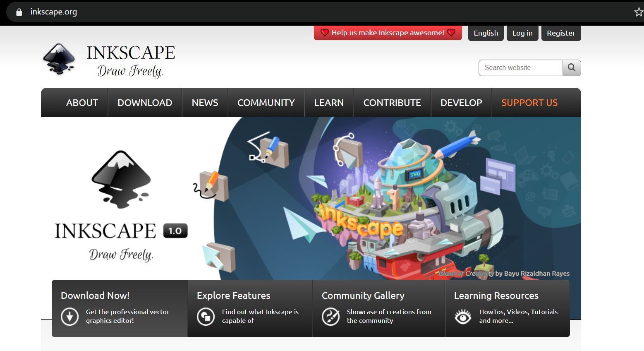Image resolution: width=644 pixels, height=351 pixels.
Task: Click the 'Draw Freely.' header tagline
Action: 131,71
